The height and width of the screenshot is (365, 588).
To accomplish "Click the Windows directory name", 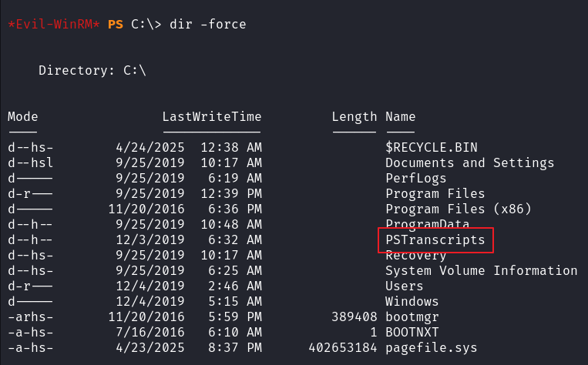I will pos(412,302).
